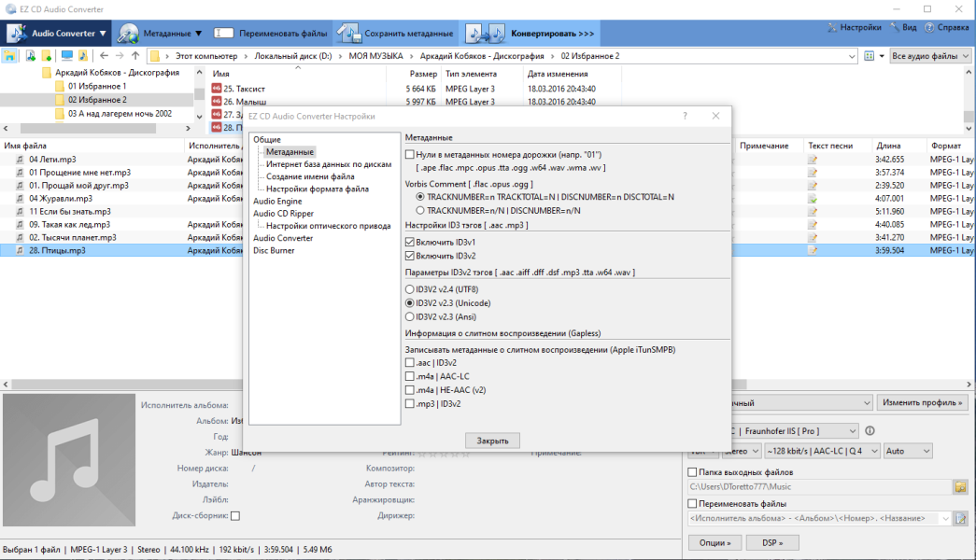Click the help question mark in settings dialog
This screenshot has height=560, width=976.
685,116
